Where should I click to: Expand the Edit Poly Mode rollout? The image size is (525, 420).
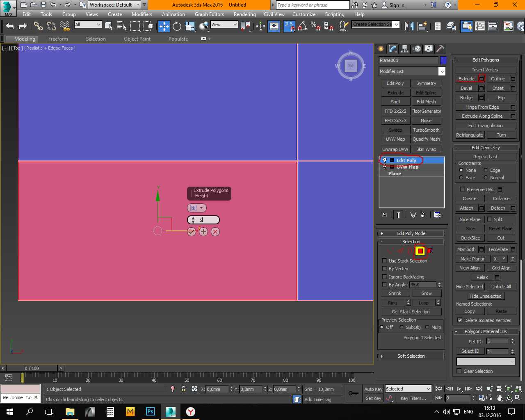point(411,233)
